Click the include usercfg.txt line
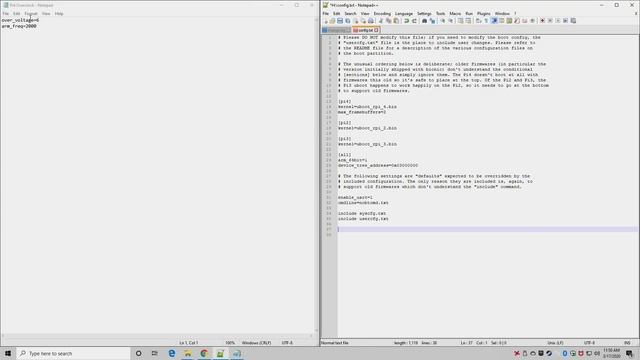The width and height of the screenshot is (640, 360). tap(363, 219)
